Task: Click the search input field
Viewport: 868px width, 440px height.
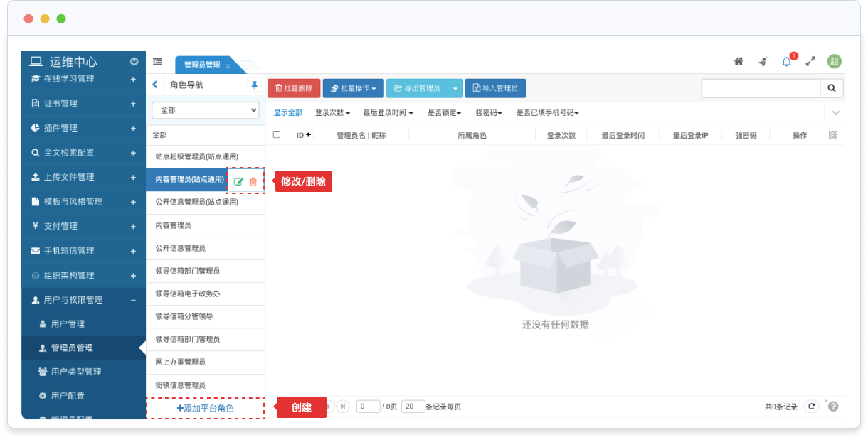Action: [760, 88]
